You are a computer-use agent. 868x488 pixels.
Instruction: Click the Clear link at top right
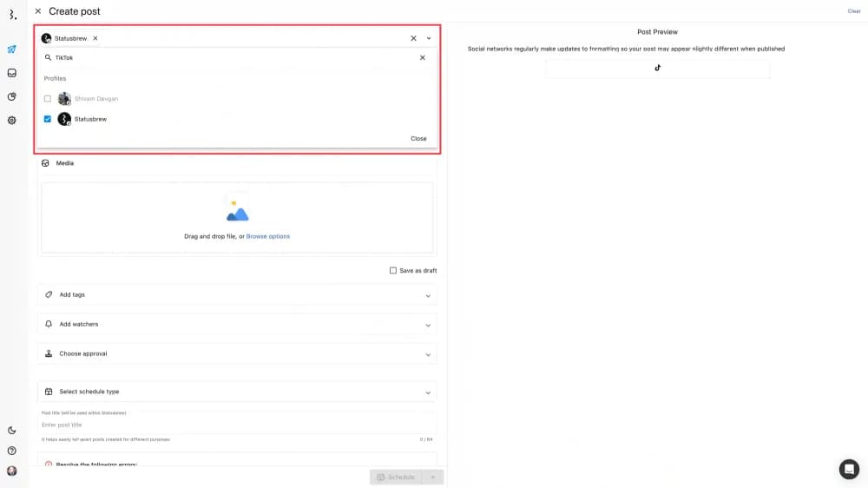854,11
